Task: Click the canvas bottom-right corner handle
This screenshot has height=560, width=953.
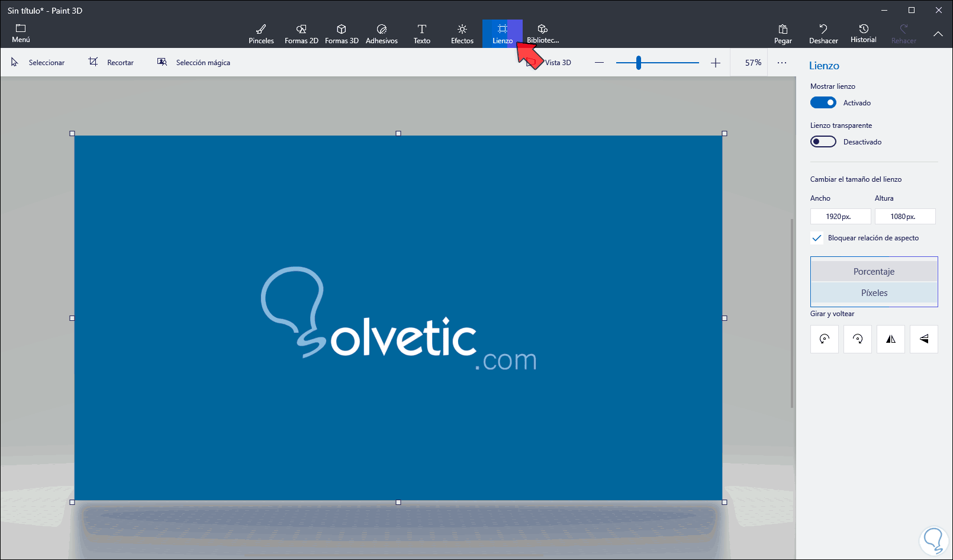Action: 725,502
